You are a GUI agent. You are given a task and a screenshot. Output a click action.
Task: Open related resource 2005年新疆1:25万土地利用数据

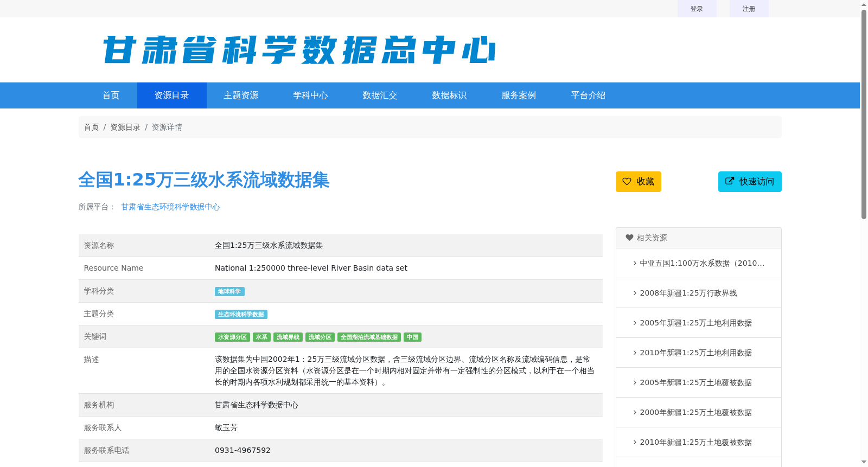pos(695,323)
